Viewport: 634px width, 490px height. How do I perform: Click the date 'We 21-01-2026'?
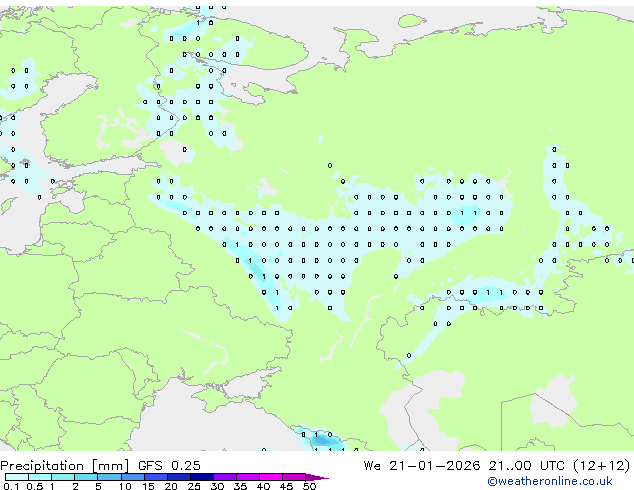(422, 466)
